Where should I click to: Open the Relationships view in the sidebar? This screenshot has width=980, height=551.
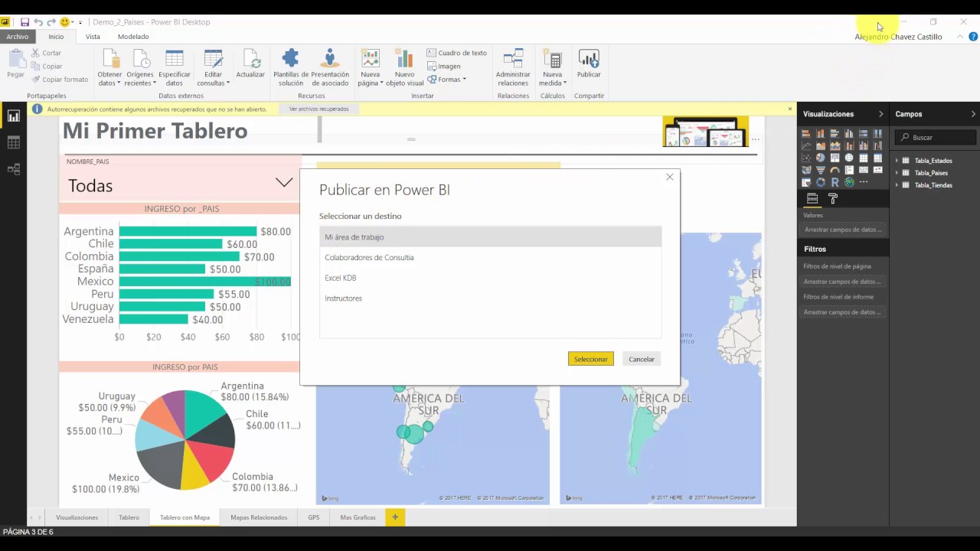14,169
